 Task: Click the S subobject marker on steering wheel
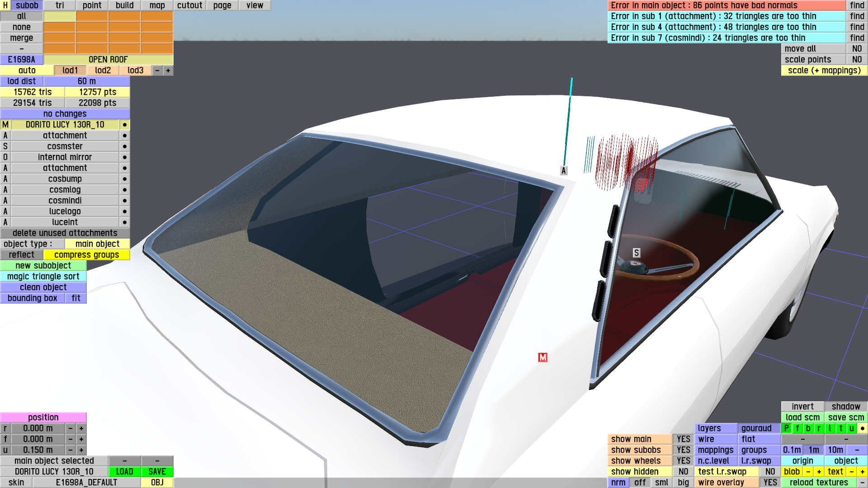637,253
